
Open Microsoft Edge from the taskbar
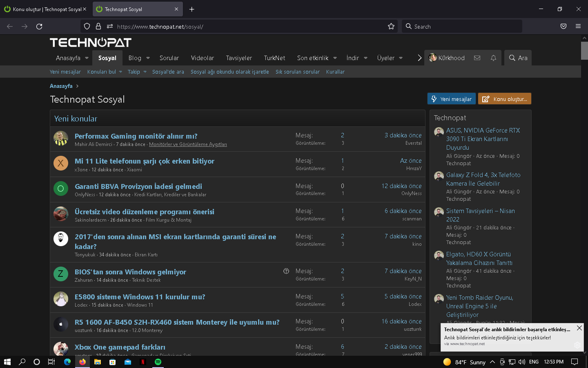(67, 362)
